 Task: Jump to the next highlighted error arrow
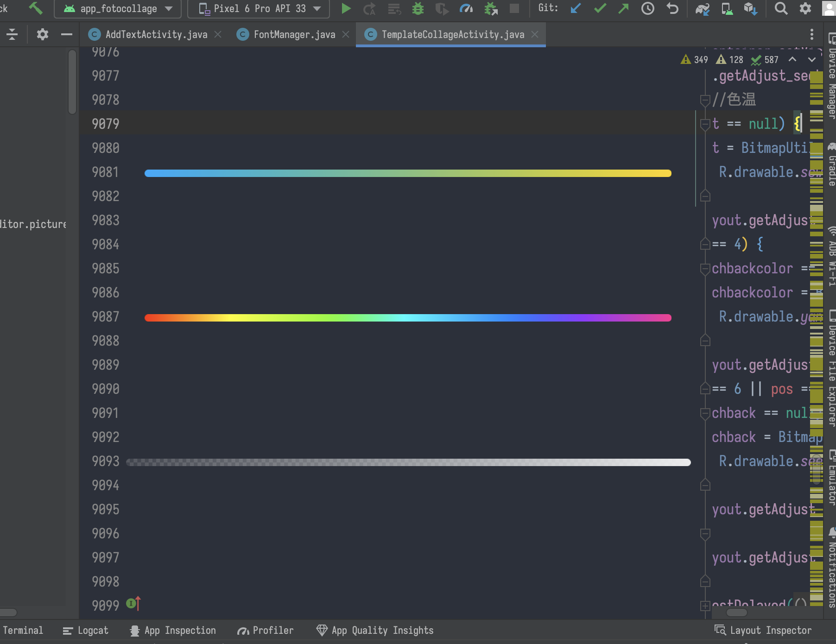(x=811, y=60)
